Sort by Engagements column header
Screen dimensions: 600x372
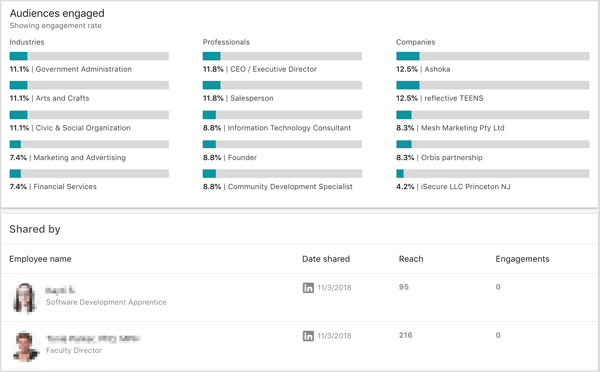point(522,259)
